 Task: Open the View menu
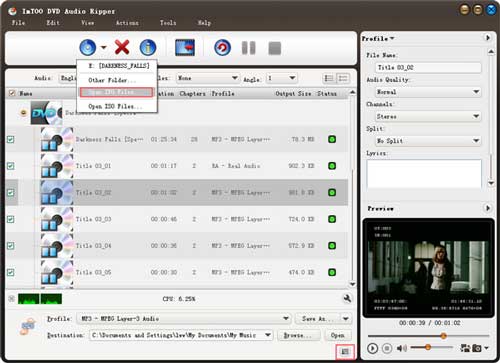click(87, 23)
